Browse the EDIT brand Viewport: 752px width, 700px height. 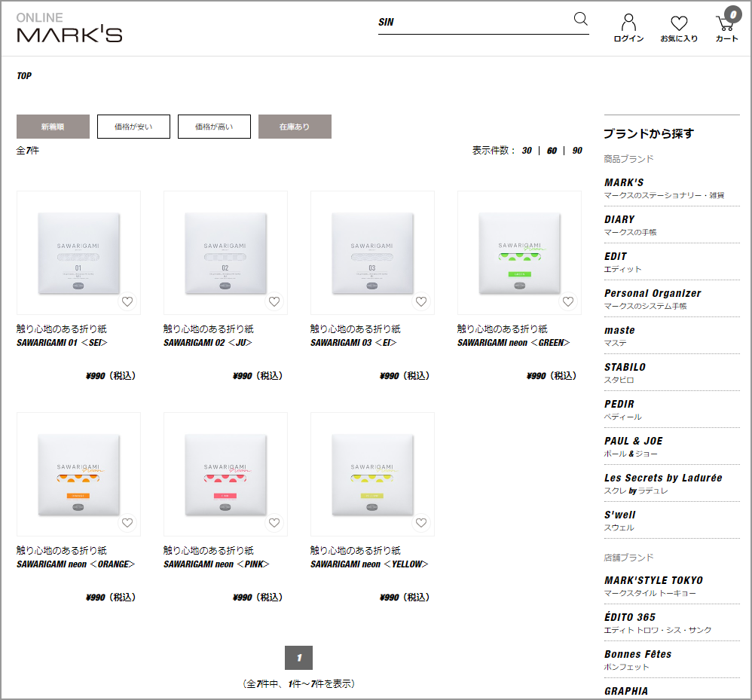point(671,261)
